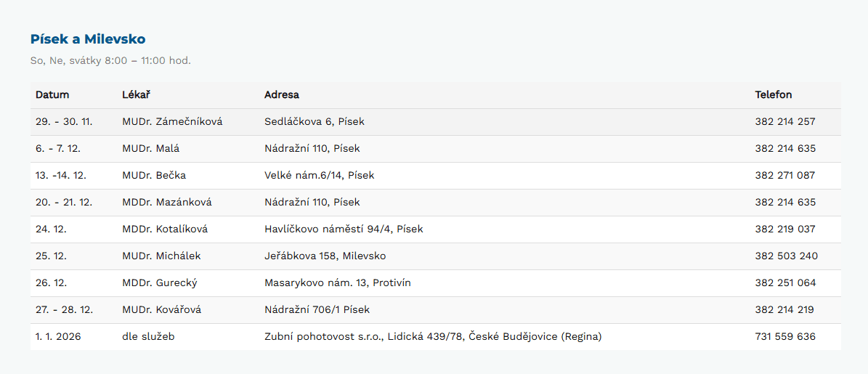This screenshot has width=868, height=374.
Task: Click the address Velké nám.6/14, Písek
Action: 320,176
